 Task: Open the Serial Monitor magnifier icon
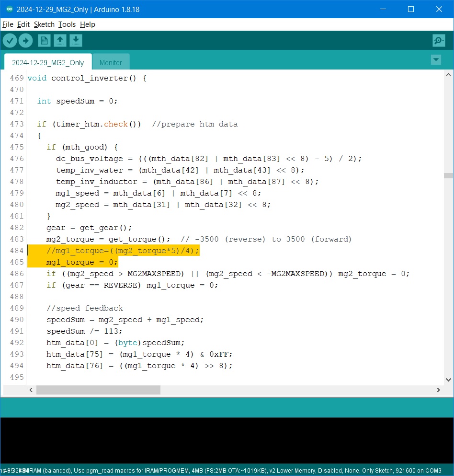[x=439, y=41]
